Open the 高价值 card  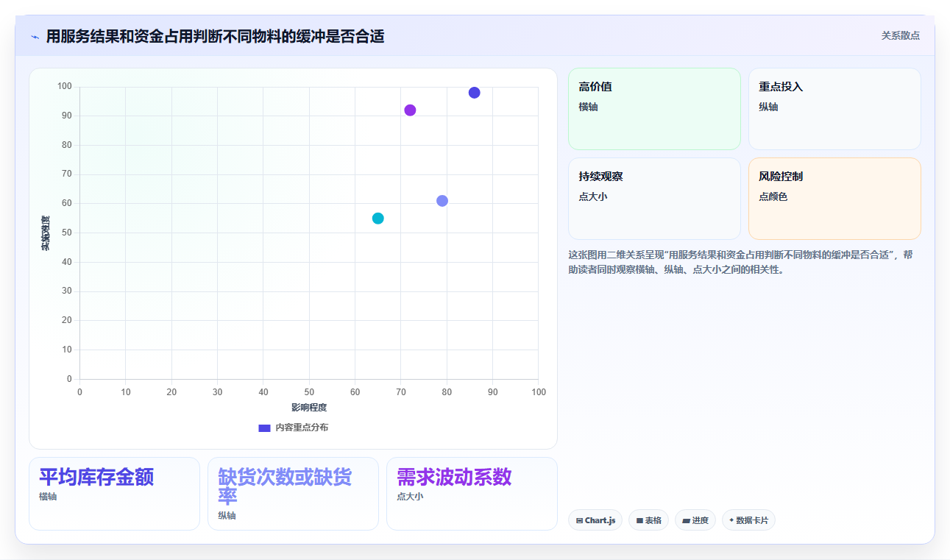pos(654,109)
